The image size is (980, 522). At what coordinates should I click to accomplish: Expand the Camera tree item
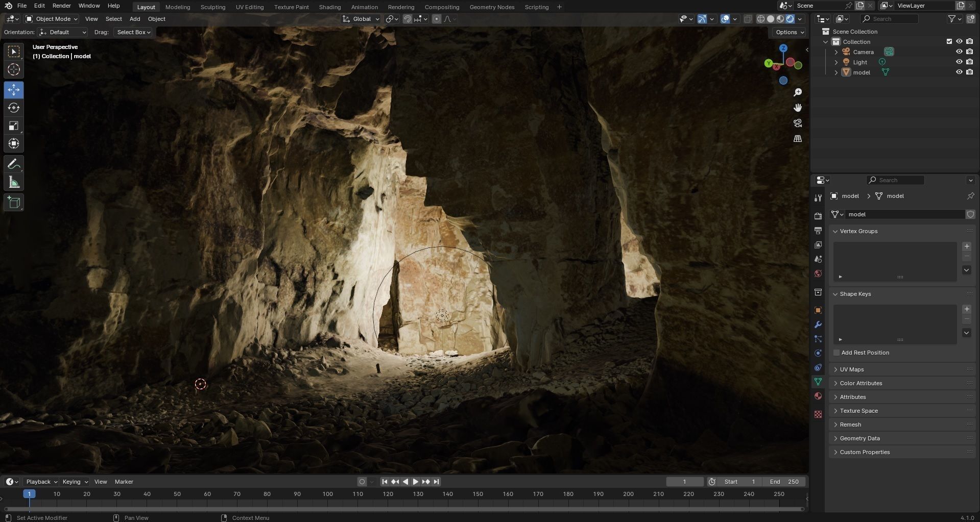click(836, 52)
